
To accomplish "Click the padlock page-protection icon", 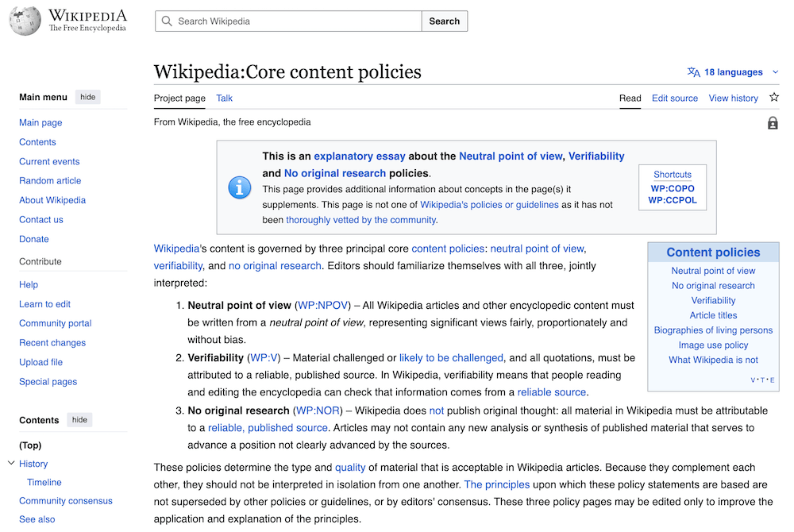I will [x=773, y=123].
